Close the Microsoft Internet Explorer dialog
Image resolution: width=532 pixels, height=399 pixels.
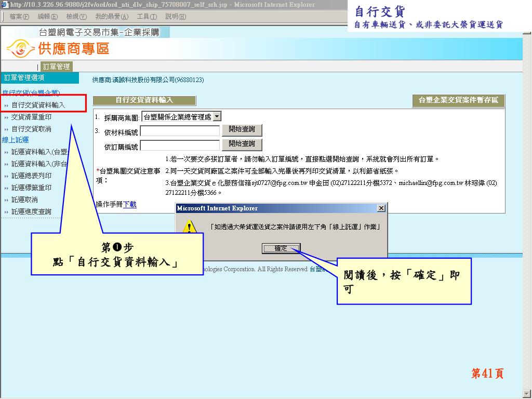381,208
